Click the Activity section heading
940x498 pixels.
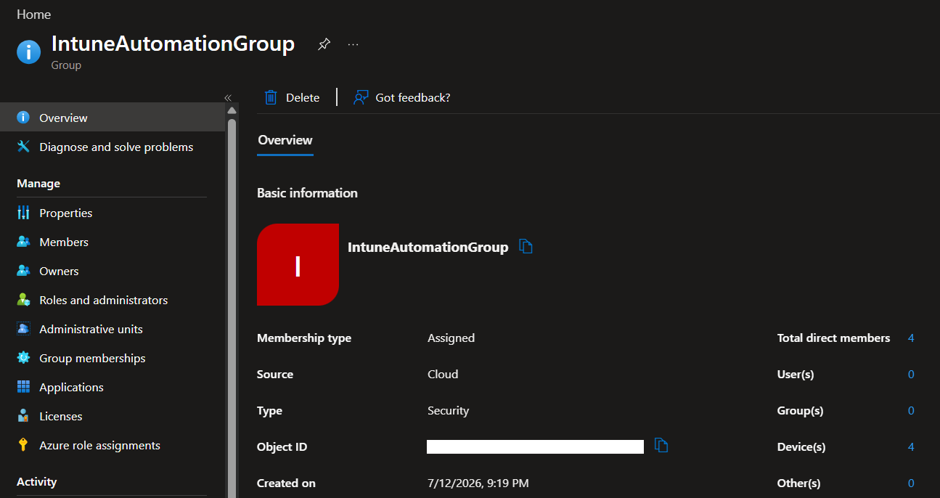point(37,482)
